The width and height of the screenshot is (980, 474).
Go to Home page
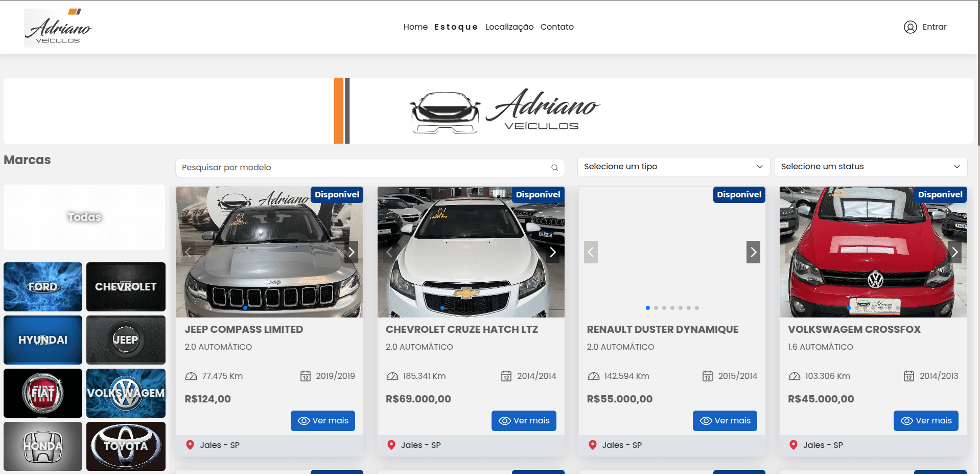(x=415, y=27)
